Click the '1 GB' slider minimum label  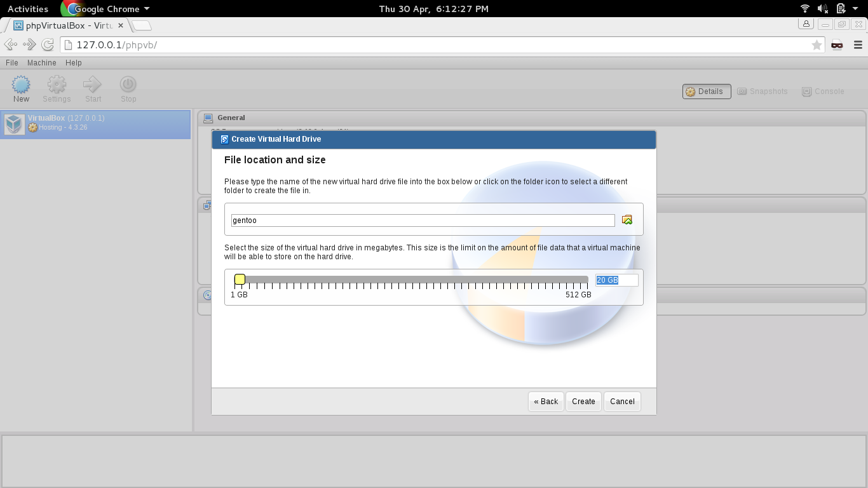[x=239, y=295]
